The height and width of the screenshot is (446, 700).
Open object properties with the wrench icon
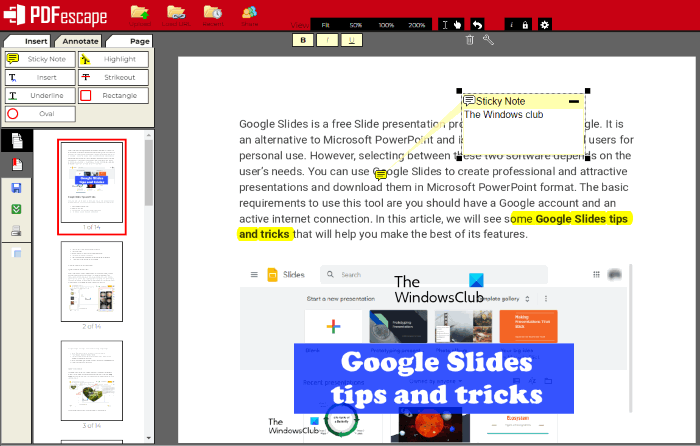tap(488, 40)
